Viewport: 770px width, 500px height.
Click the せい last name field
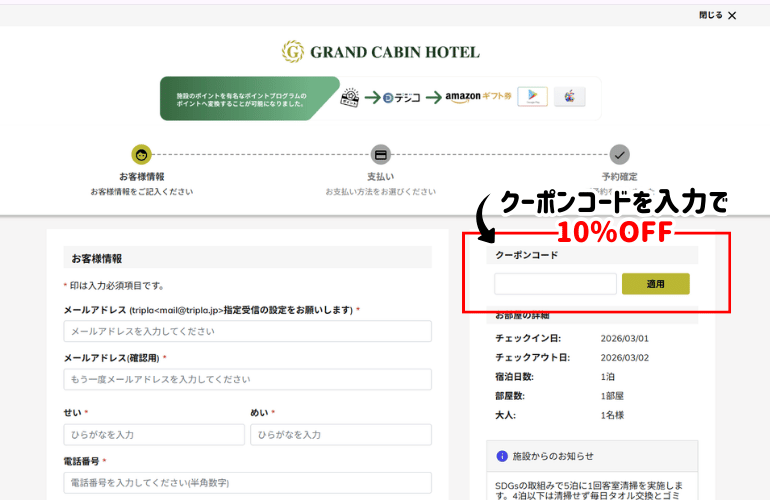(154, 434)
